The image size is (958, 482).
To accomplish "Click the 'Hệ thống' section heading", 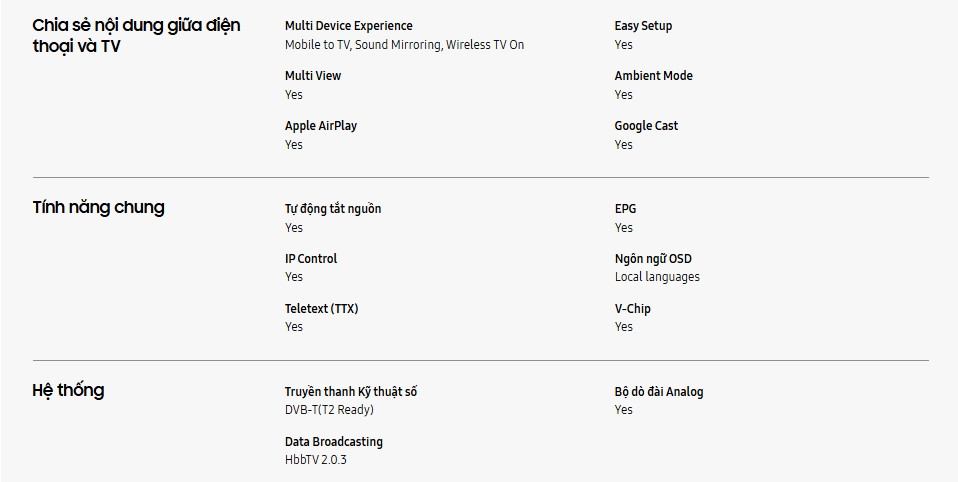I will pyautogui.click(x=68, y=391).
